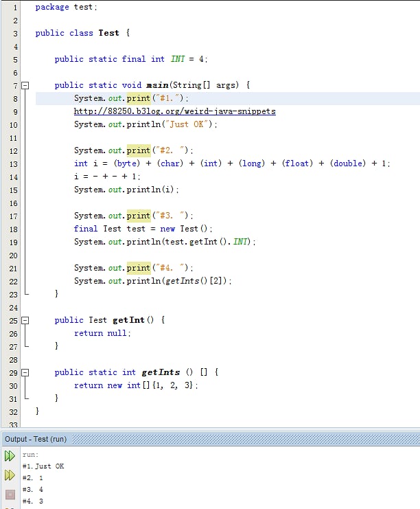Place cursor on the class name Test
This screenshot has height=509, width=420.
[108, 33]
